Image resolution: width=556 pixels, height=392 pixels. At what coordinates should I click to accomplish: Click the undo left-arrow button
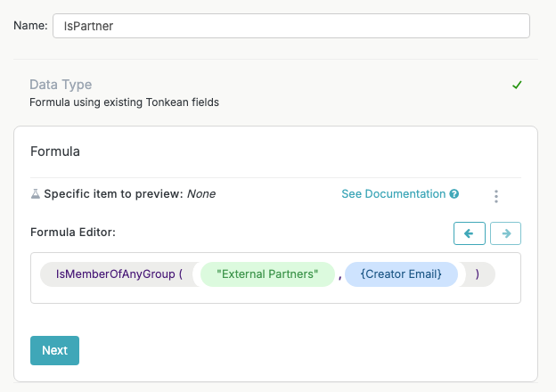[470, 233]
